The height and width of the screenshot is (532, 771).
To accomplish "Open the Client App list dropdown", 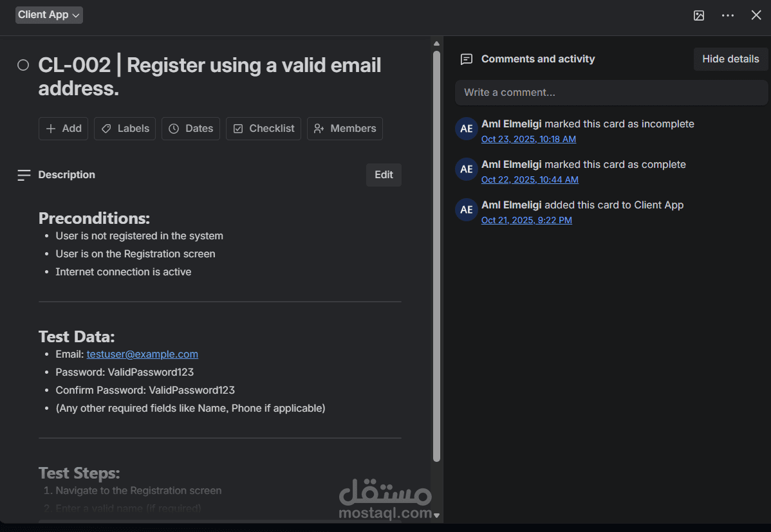I will tap(49, 15).
